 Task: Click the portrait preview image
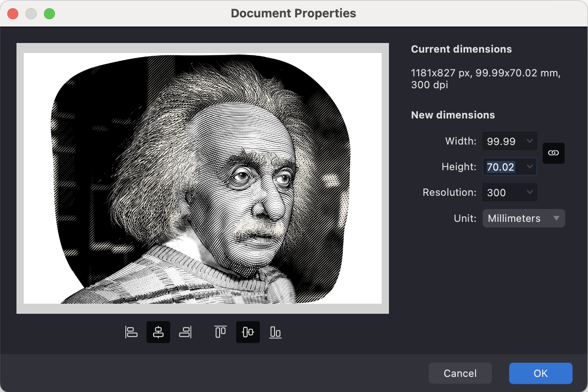click(x=203, y=178)
